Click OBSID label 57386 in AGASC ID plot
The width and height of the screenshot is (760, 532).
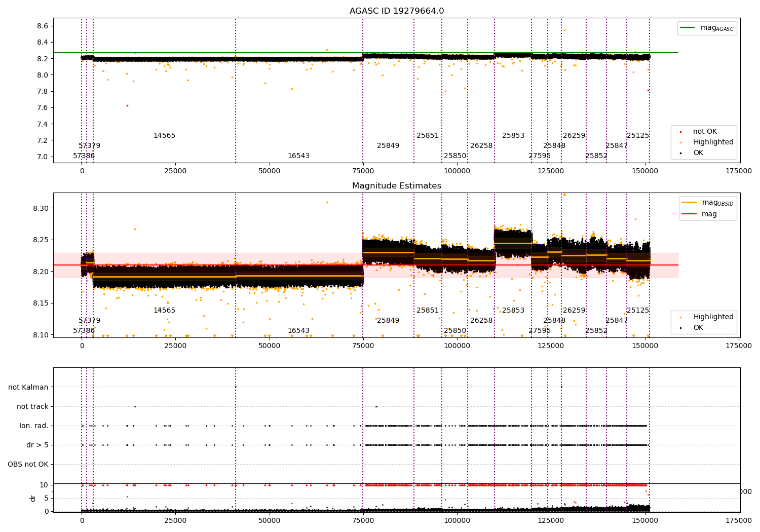coord(84,156)
